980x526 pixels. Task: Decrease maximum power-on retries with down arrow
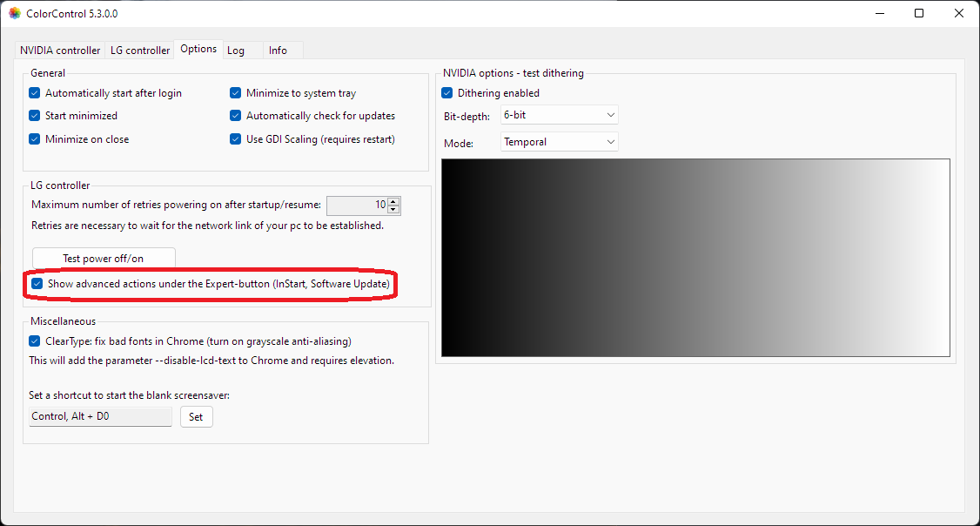(x=393, y=209)
